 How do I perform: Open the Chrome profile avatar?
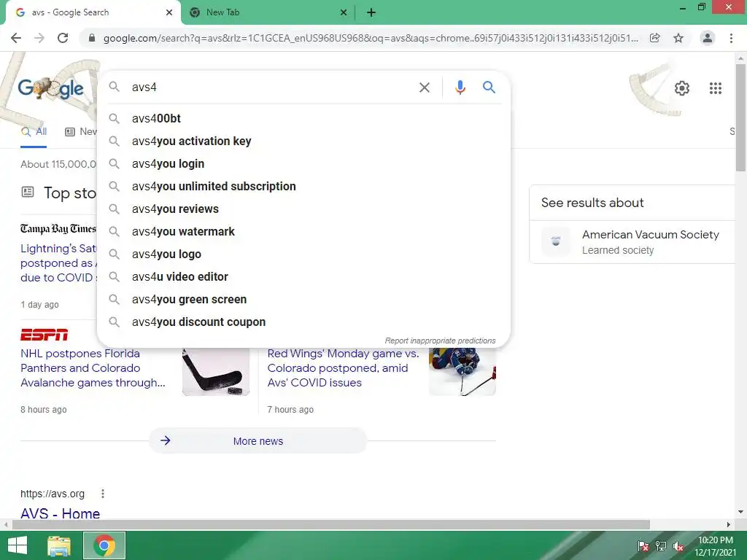[708, 38]
